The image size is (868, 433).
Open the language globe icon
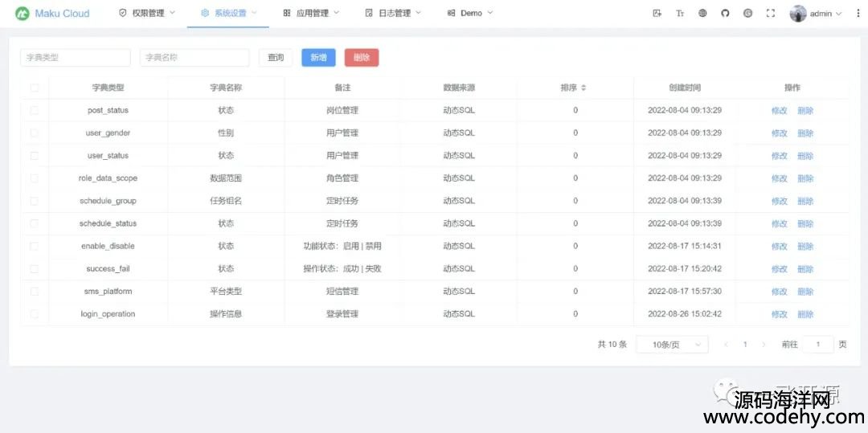pyautogui.click(x=702, y=14)
